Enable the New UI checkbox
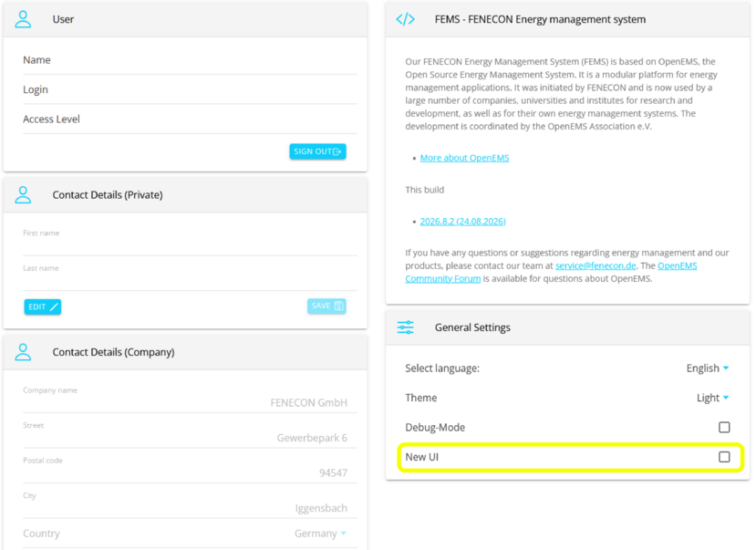756x550 pixels. [x=724, y=456]
